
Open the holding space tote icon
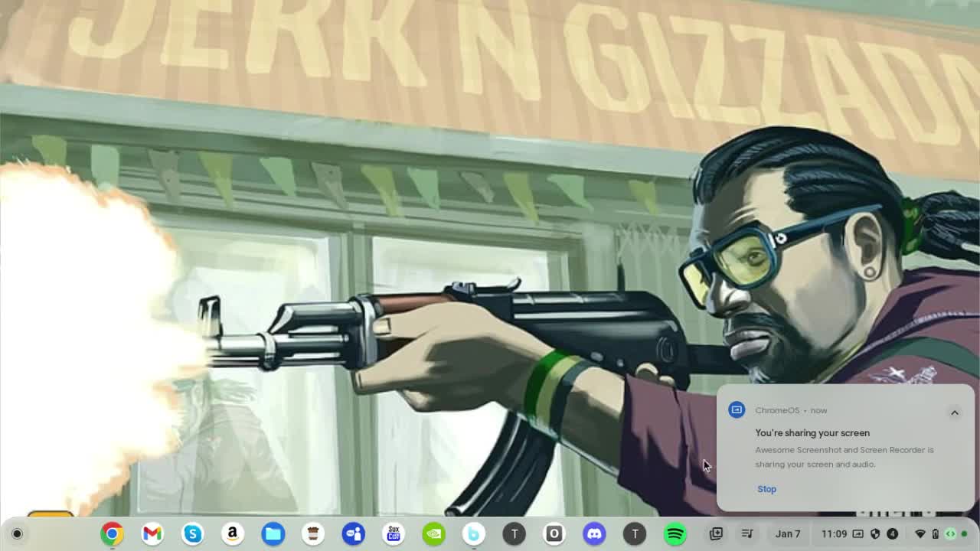tap(716, 533)
